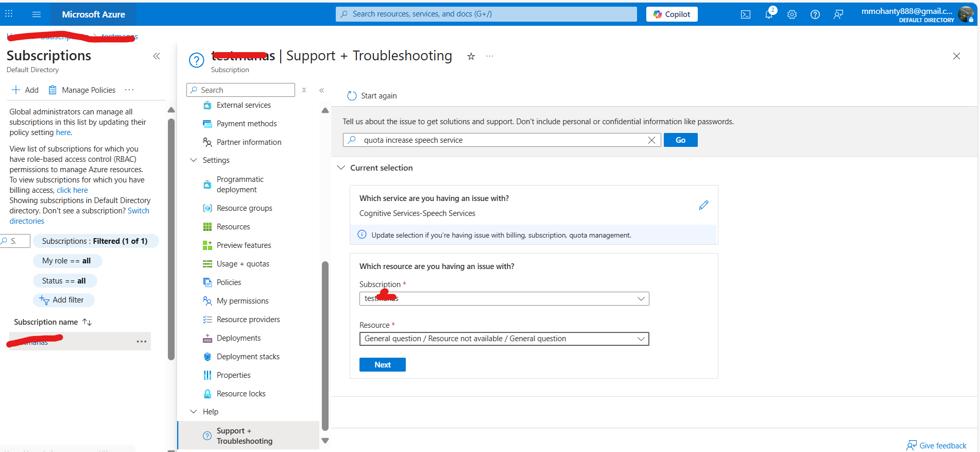Collapse the resource menu panel
The width and height of the screenshot is (980, 452).
(322, 90)
